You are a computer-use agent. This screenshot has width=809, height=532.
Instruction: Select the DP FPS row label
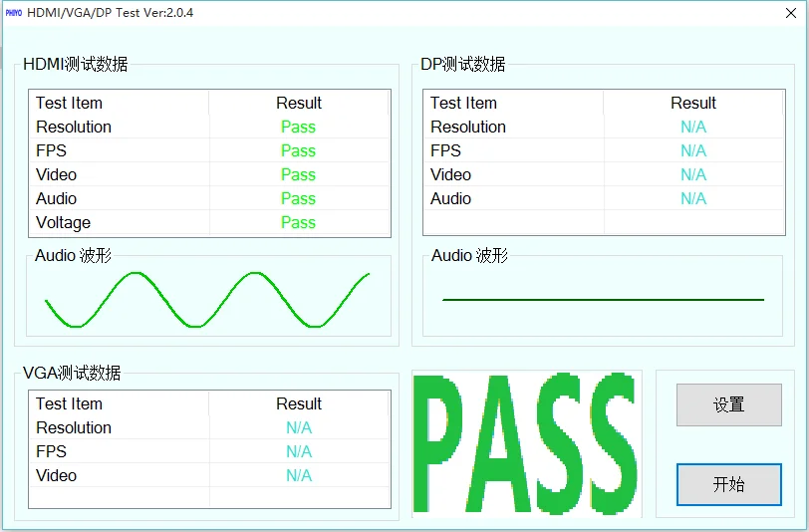(x=445, y=150)
